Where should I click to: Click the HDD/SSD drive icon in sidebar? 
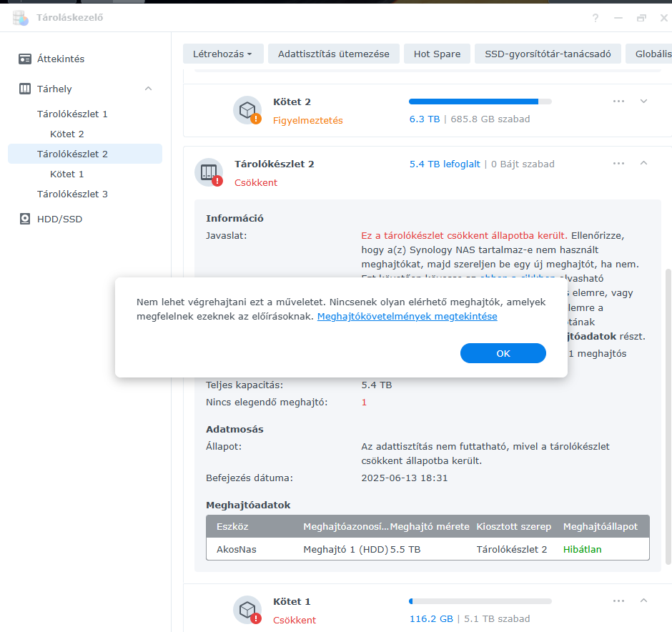click(x=25, y=219)
